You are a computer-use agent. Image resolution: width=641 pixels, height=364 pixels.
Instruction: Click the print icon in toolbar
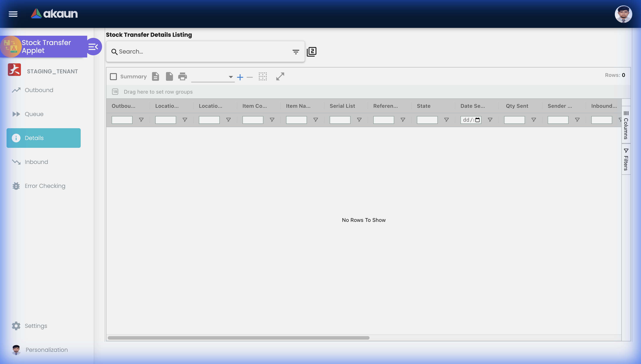pyautogui.click(x=182, y=76)
